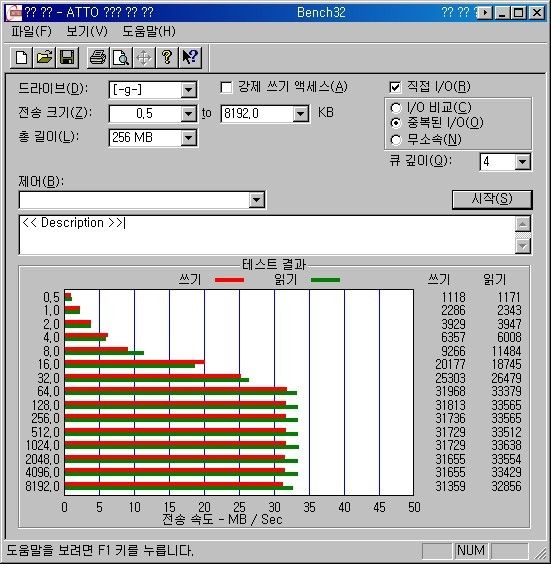Click the read value 33638
This screenshot has height=564, width=551.
coord(506,445)
